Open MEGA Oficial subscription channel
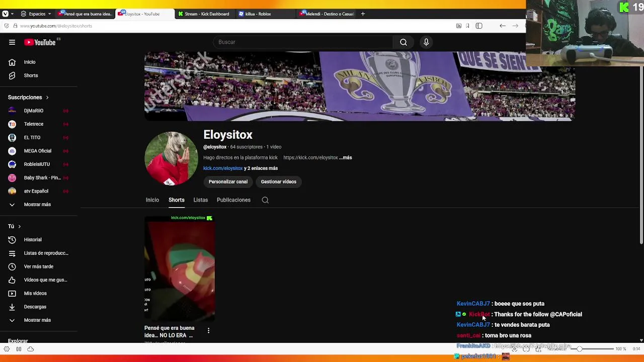Screen dimensions: 644x362 (x=37, y=151)
